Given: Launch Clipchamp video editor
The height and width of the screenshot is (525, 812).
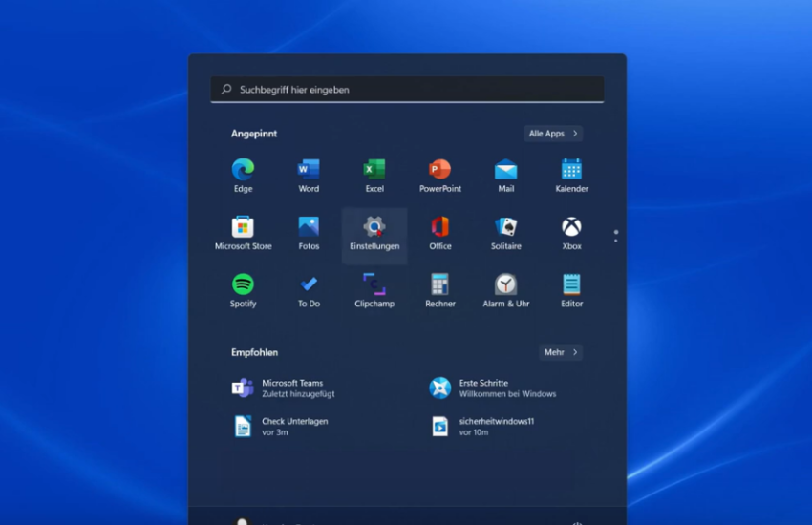Looking at the screenshot, I should (x=374, y=290).
